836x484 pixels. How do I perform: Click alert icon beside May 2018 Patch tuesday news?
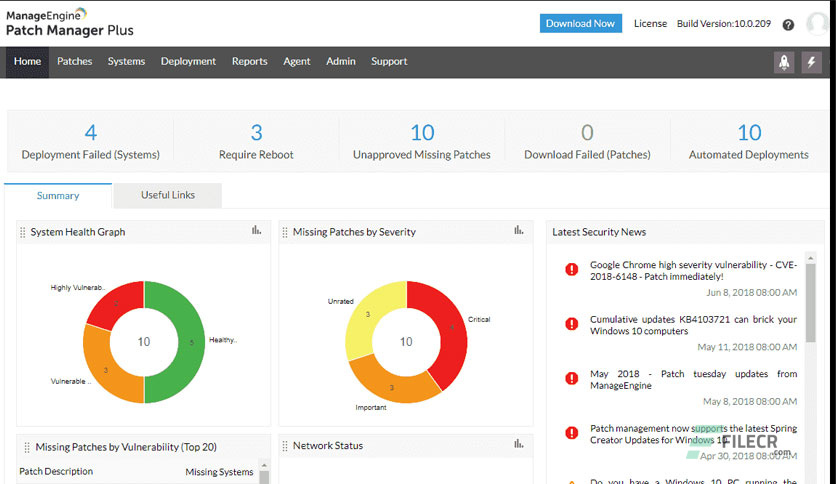(x=572, y=378)
